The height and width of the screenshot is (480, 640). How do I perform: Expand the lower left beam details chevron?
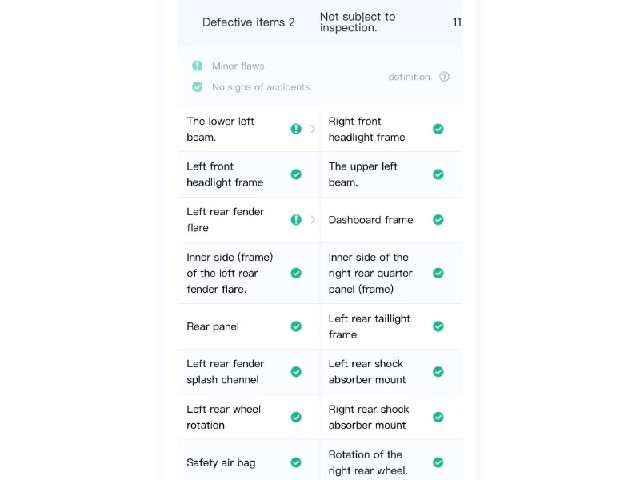[x=313, y=129]
